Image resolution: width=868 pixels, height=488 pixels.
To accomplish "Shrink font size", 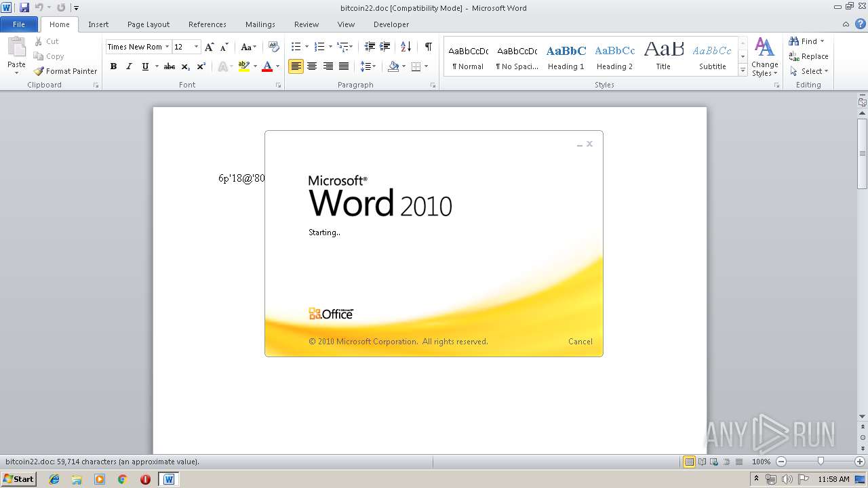I will [x=224, y=47].
